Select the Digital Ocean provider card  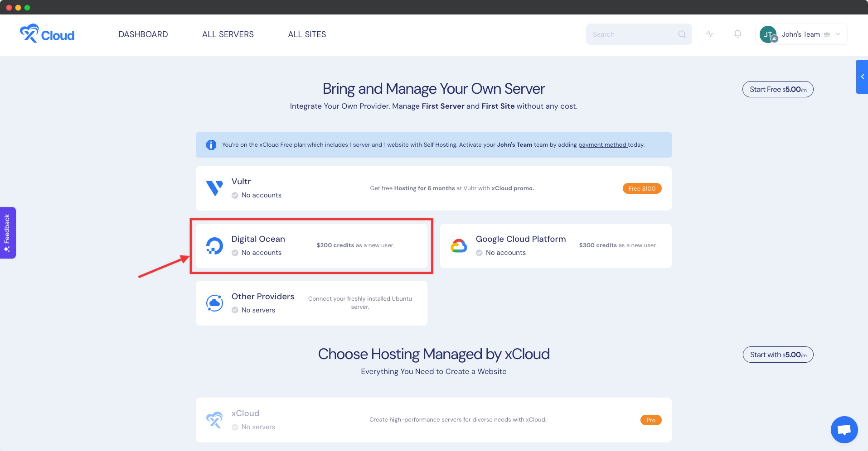(311, 246)
